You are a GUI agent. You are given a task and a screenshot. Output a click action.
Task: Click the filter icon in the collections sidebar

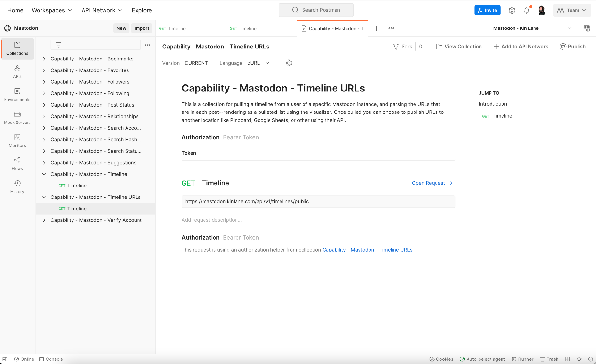pos(59,45)
